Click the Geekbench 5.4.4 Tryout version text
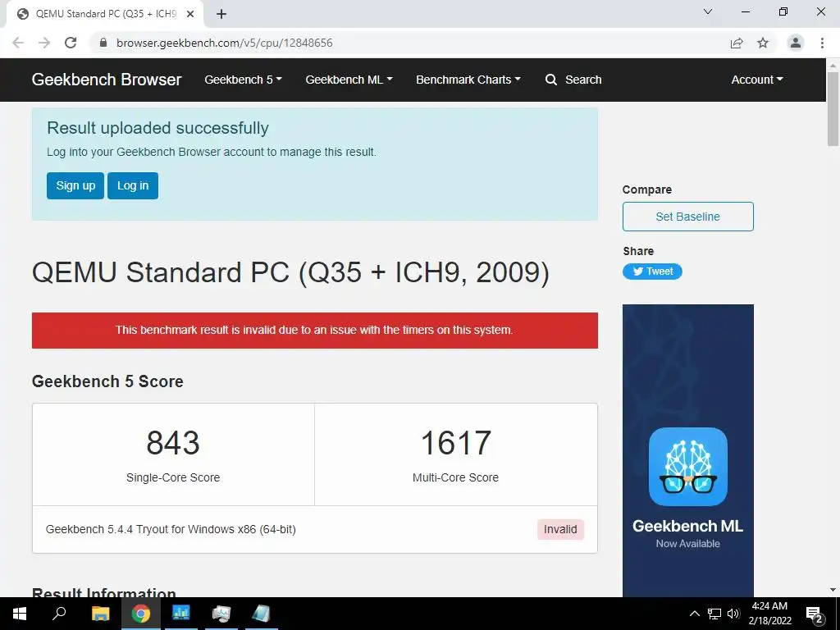Screen dimensions: 840x630 171,529
